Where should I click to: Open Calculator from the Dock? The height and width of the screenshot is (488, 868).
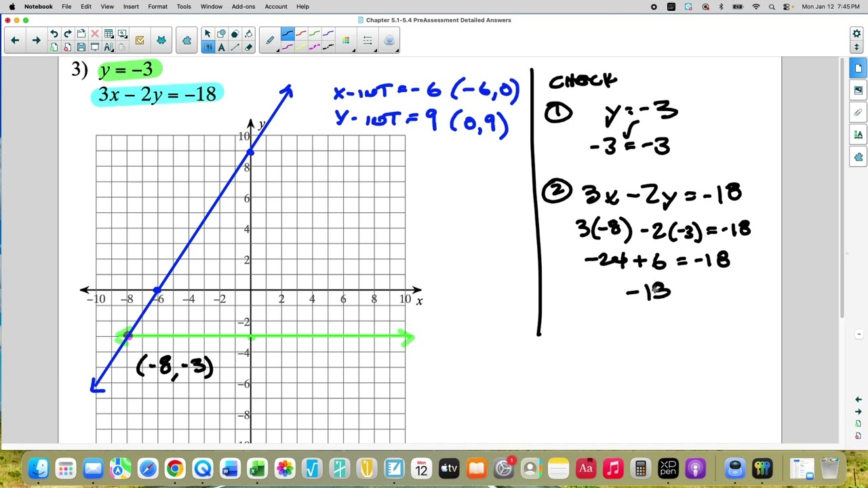(640, 468)
